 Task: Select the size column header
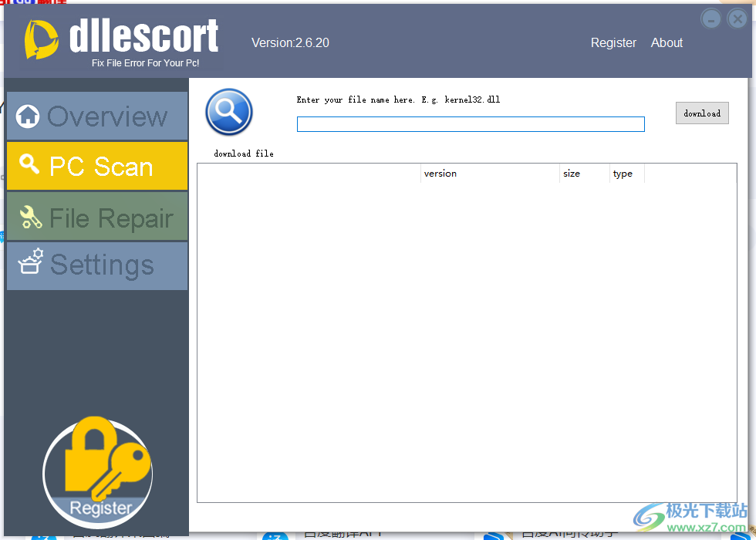coord(585,174)
